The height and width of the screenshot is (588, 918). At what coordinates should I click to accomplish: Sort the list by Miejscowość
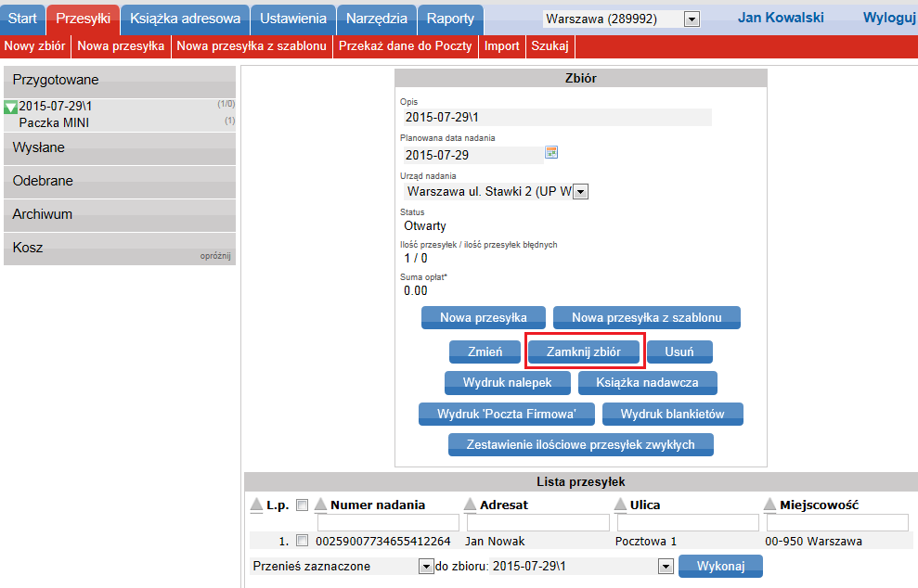[769, 505]
